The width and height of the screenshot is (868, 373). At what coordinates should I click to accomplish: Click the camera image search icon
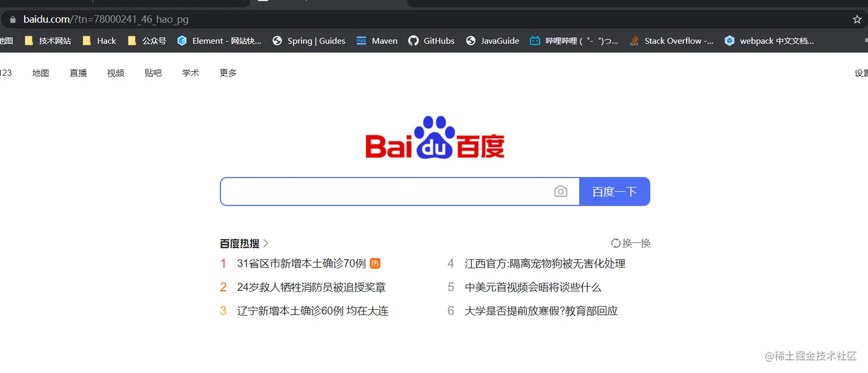coord(560,192)
